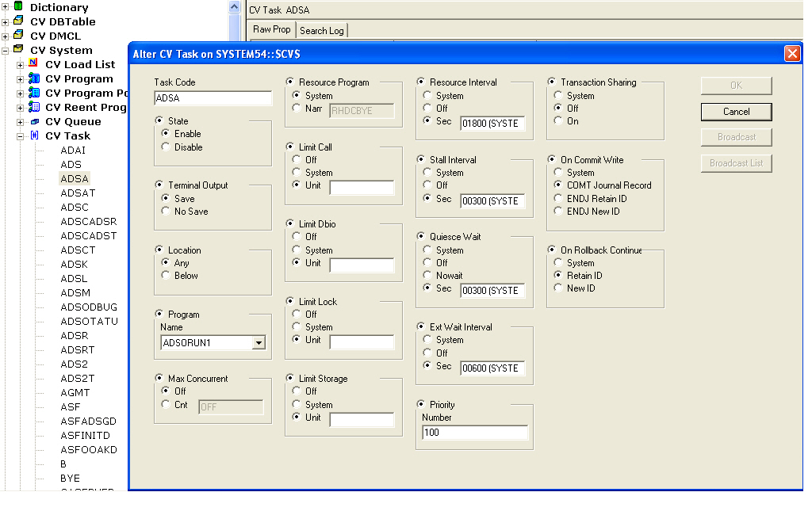Toggle the Priority group radio

421,404
